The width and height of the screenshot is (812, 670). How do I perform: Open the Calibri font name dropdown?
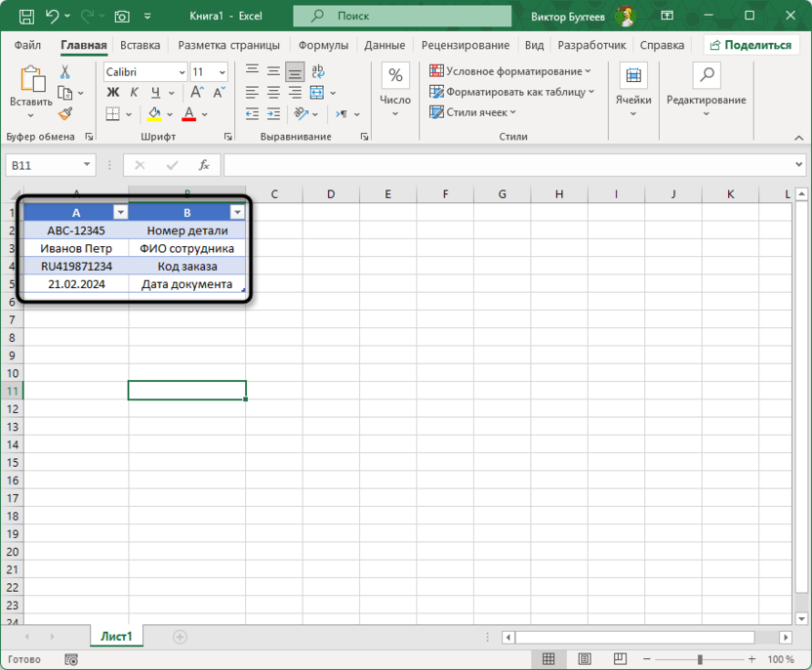144,72
